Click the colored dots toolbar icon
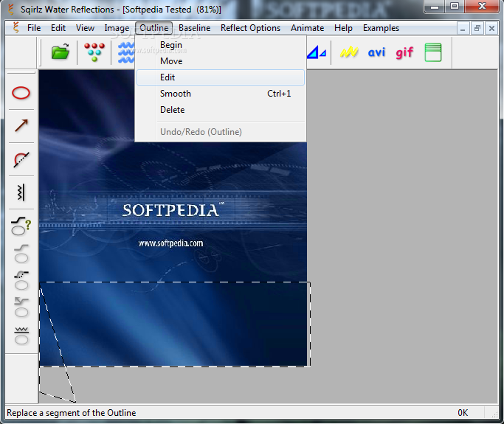The height and width of the screenshot is (424, 504). click(x=94, y=52)
